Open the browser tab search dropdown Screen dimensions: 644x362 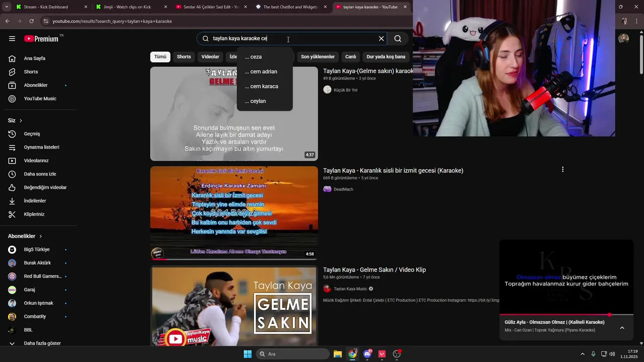click(x=7, y=7)
